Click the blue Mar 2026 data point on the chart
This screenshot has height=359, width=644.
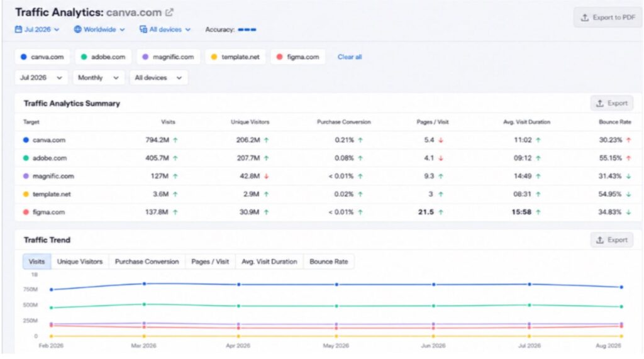click(144, 284)
